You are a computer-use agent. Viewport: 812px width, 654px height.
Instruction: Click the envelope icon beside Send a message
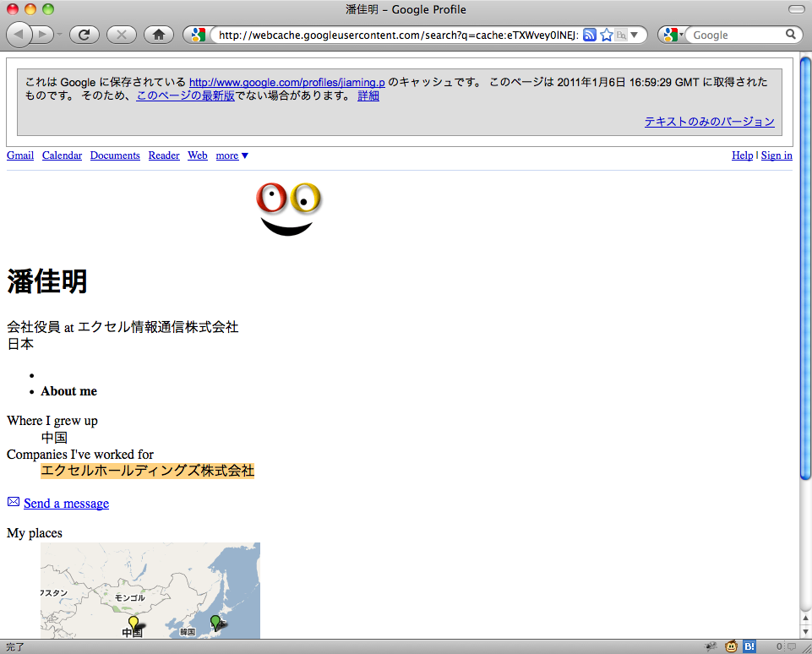[14, 502]
